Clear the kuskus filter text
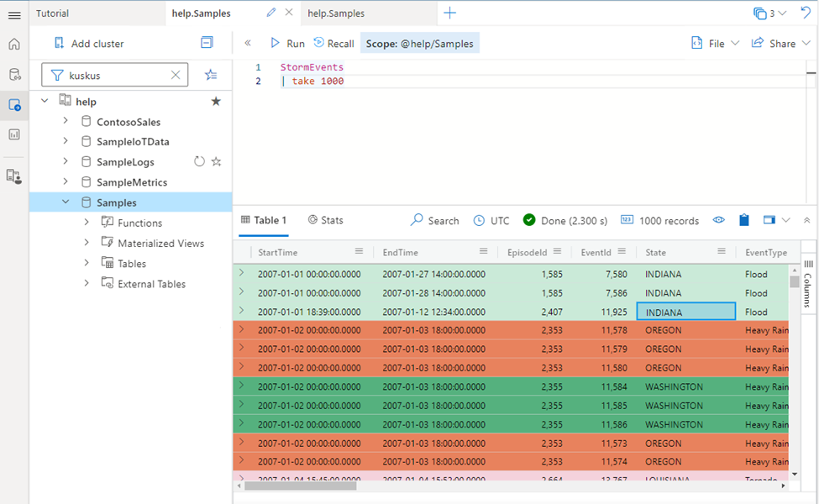 tap(176, 76)
